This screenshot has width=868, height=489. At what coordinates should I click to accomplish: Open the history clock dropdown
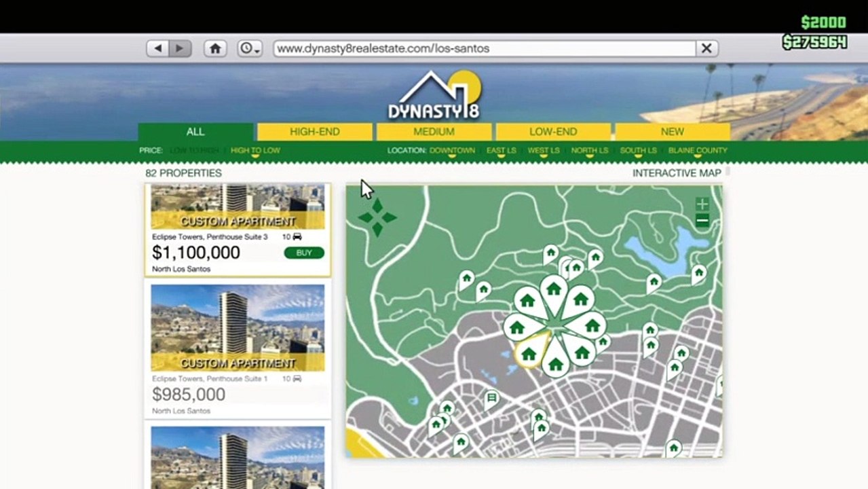pyautogui.click(x=250, y=48)
